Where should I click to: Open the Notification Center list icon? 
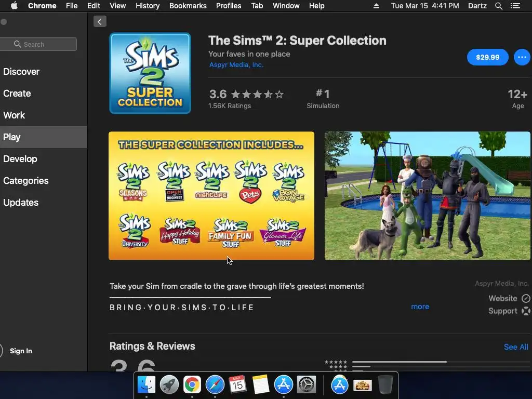coord(515,6)
